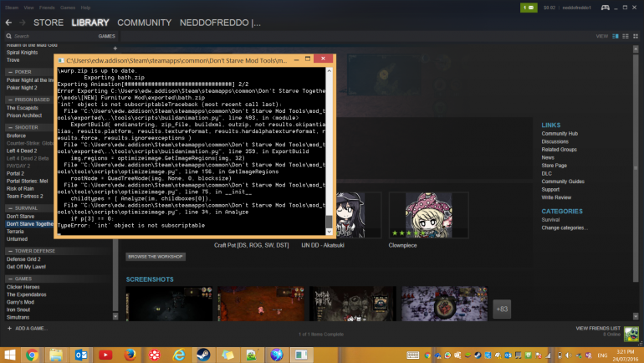Switch library to detail view icon
The width and height of the screenshot is (644, 363).
[616, 36]
